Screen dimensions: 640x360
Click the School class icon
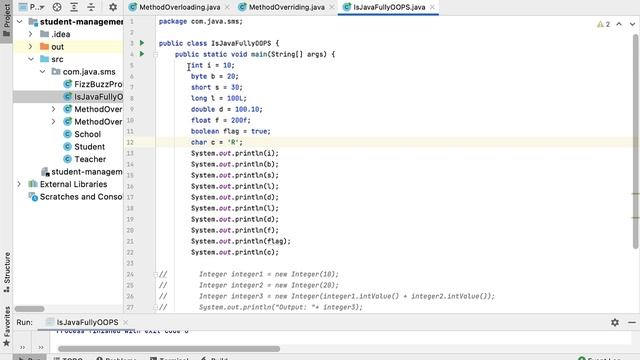click(68, 134)
